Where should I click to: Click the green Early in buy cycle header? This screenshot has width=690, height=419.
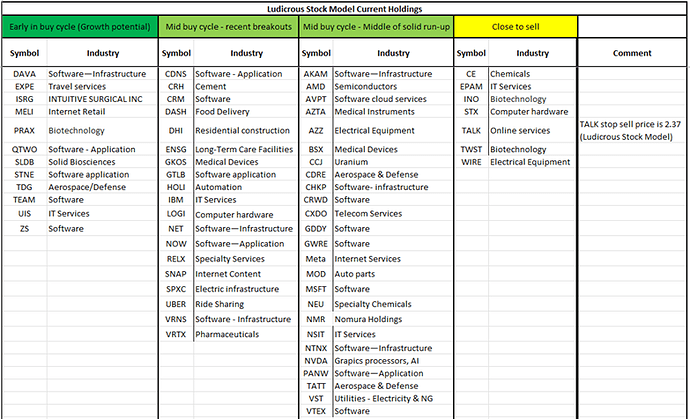pos(79,27)
